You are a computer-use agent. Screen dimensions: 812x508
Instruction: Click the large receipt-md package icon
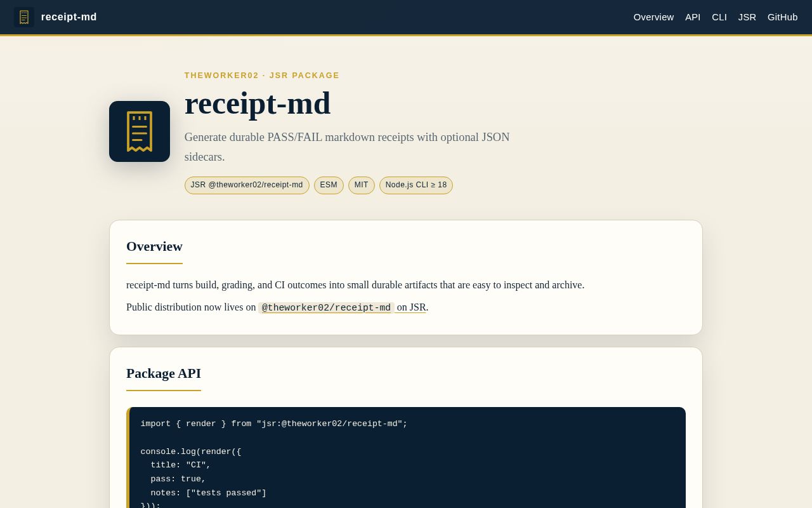click(140, 131)
